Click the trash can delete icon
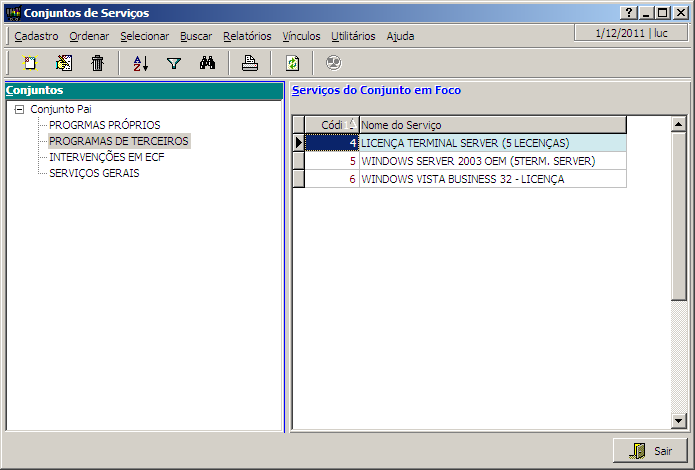 97,63
